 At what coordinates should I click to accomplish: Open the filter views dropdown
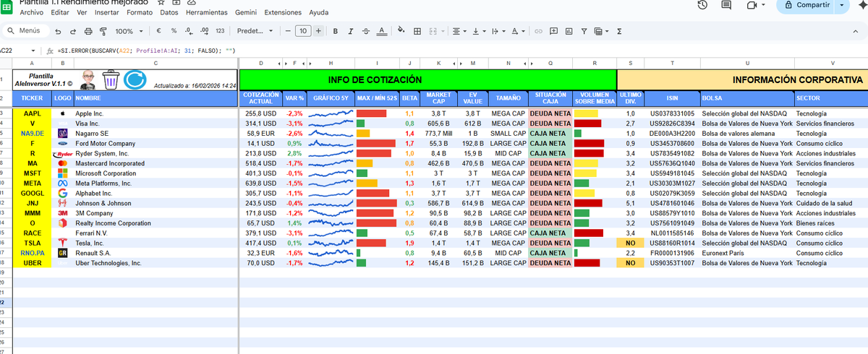point(602,31)
